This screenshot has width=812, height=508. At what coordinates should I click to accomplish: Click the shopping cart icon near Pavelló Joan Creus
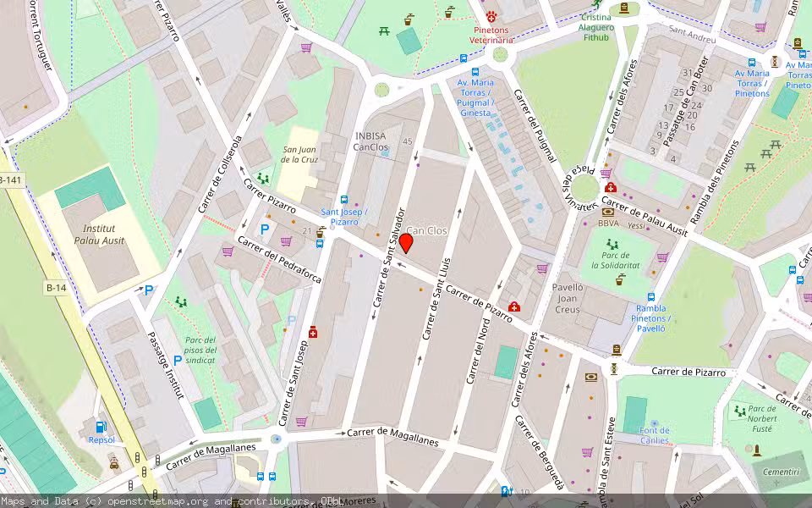point(542,268)
